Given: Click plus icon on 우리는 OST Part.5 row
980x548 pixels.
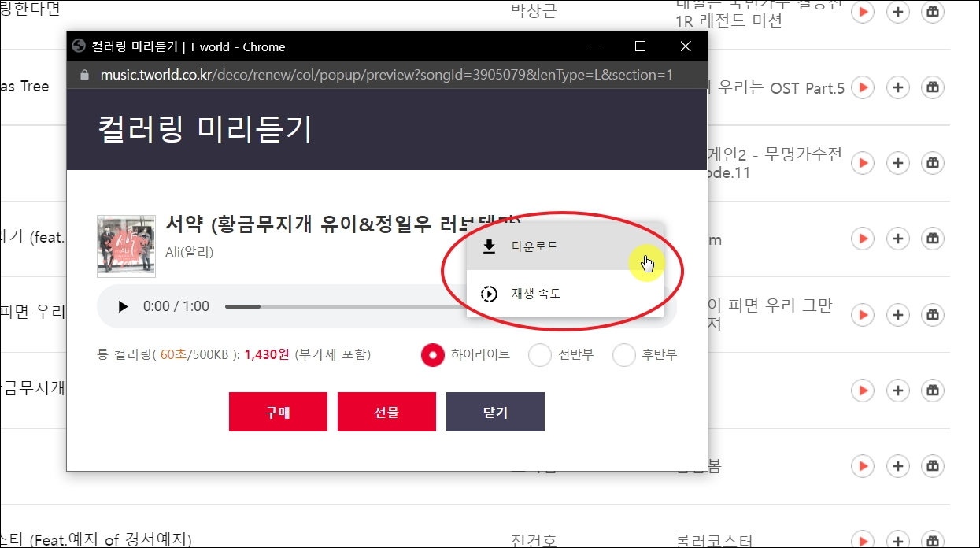Looking at the screenshot, I should point(898,87).
